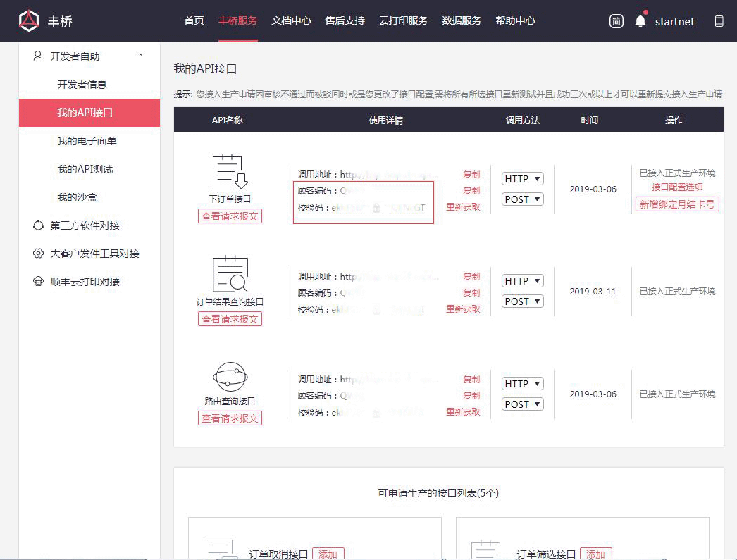Screen dimensions: 737x560
Task: Click the 订单取消接口 icon
Action: tap(220, 549)
